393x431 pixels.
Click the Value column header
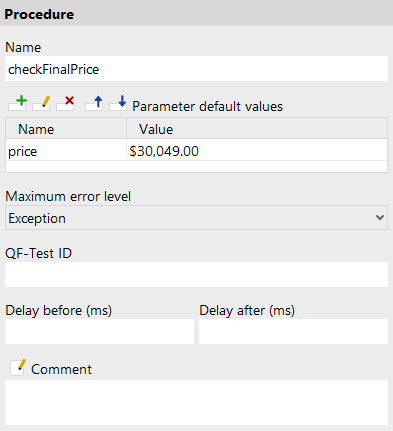tap(257, 129)
